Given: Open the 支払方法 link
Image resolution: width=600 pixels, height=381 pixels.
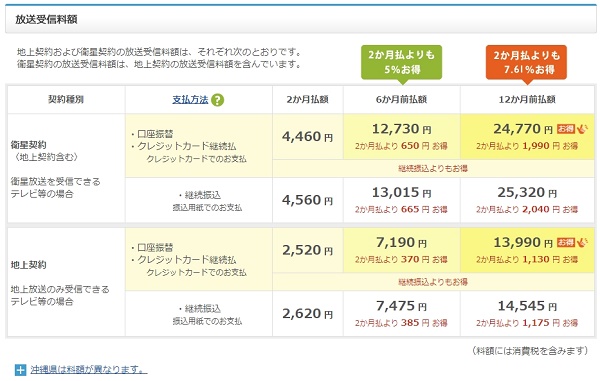Looking at the screenshot, I should (190, 100).
